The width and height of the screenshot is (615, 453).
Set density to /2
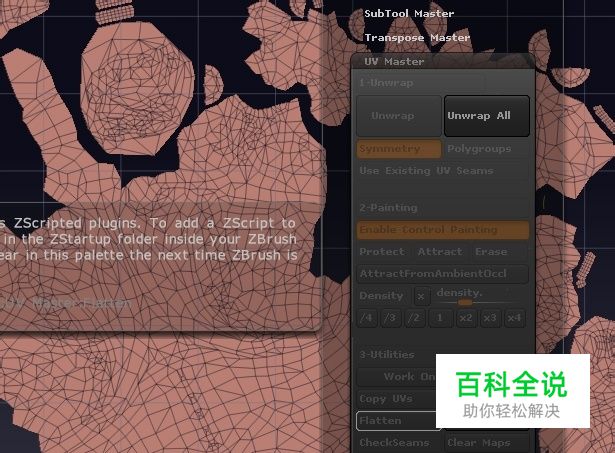pos(414,318)
